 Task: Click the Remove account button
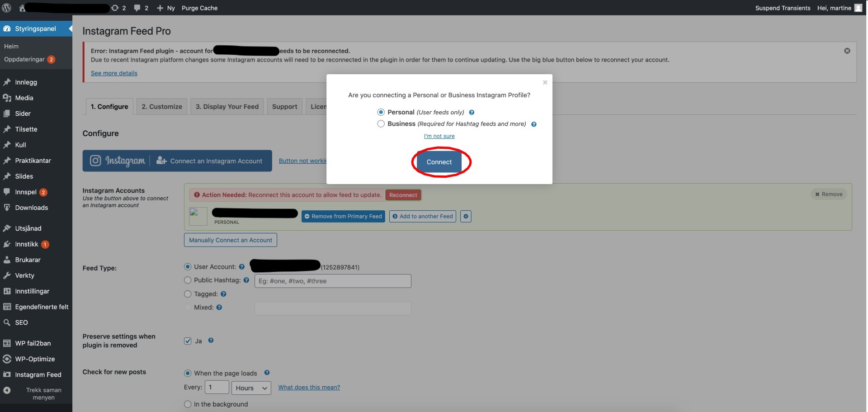[x=829, y=194]
